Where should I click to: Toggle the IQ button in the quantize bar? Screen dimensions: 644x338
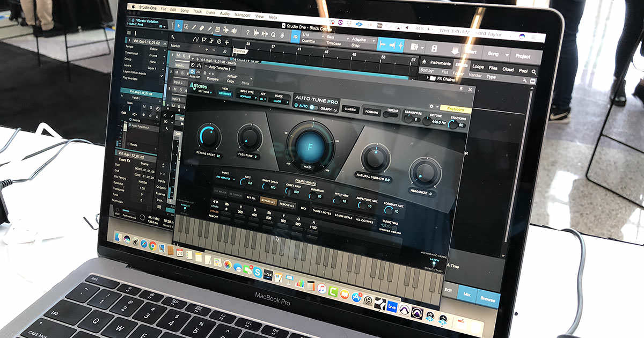click(296, 36)
